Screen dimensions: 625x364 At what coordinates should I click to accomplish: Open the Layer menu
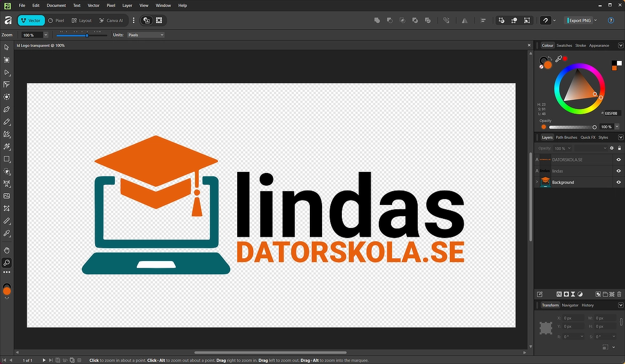127,5
